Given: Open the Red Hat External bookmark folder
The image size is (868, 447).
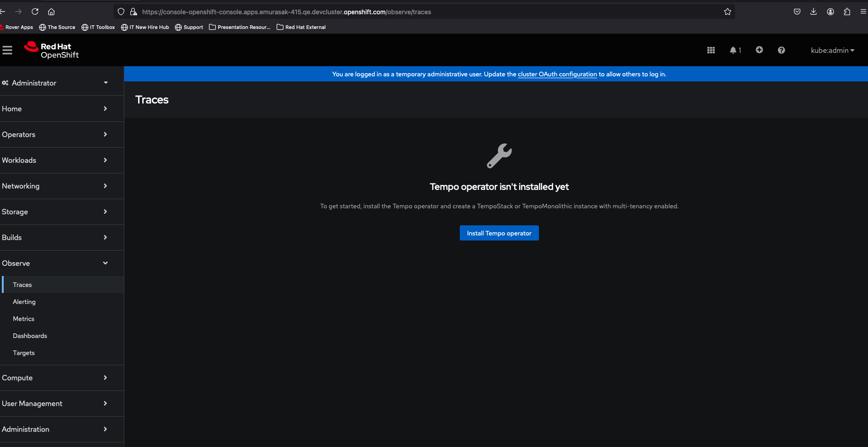Looking at the screenshot, I should point(301,27).
